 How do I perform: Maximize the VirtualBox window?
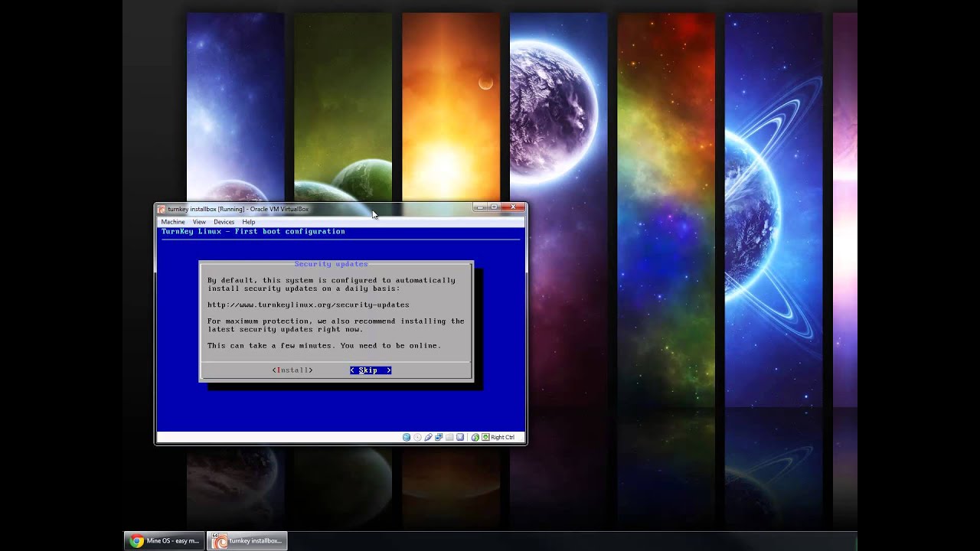click(494, 207)
